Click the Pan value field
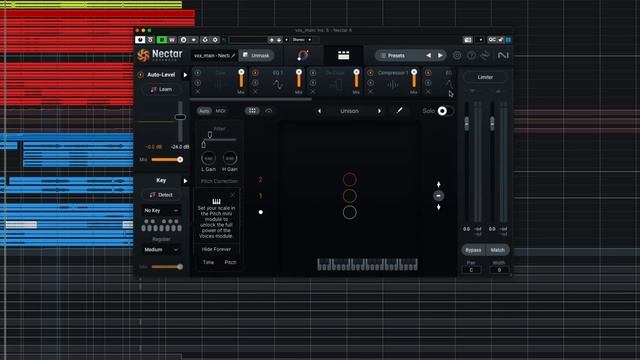This screenshot has width=640, height=360. pos(471,270)
